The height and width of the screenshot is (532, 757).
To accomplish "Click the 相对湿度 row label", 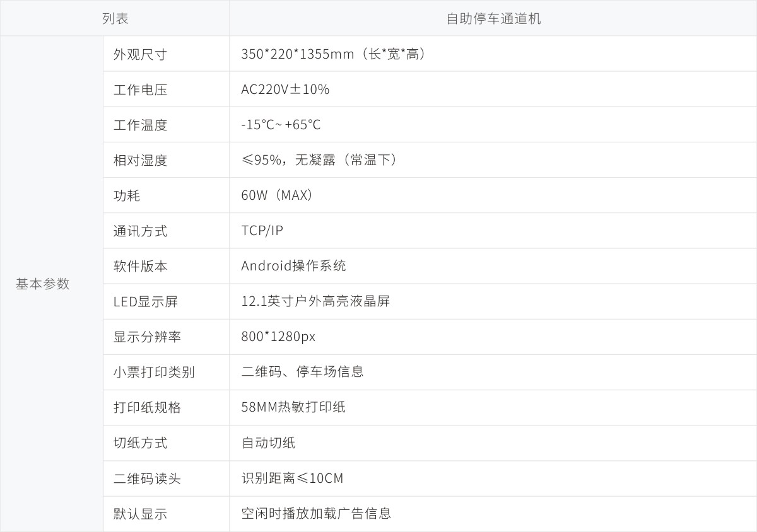I will click(140, 160).
